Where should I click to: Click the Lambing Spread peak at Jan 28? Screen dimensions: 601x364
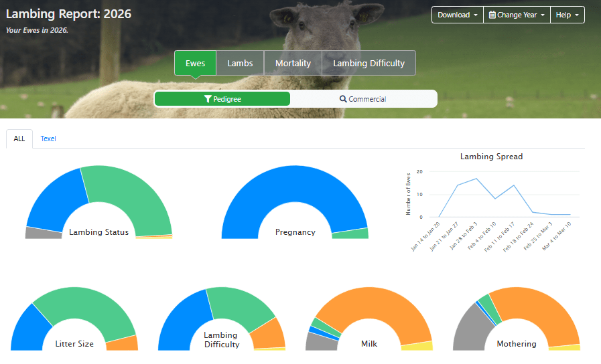coord(476,179)
